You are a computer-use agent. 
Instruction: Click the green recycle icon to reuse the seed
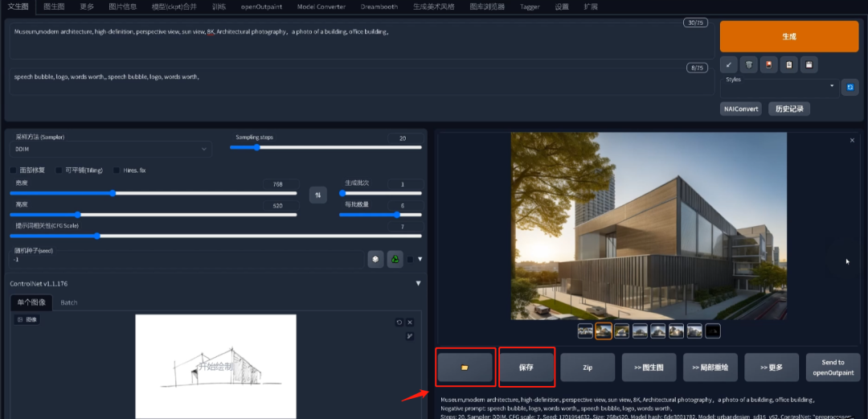tap(395, 259)
